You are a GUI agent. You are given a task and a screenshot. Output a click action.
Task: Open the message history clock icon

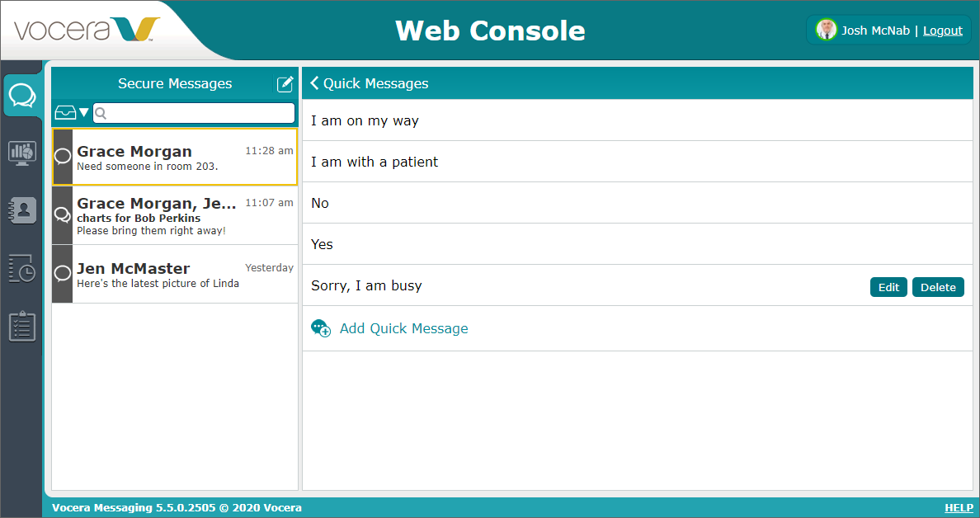click(22, 268)
